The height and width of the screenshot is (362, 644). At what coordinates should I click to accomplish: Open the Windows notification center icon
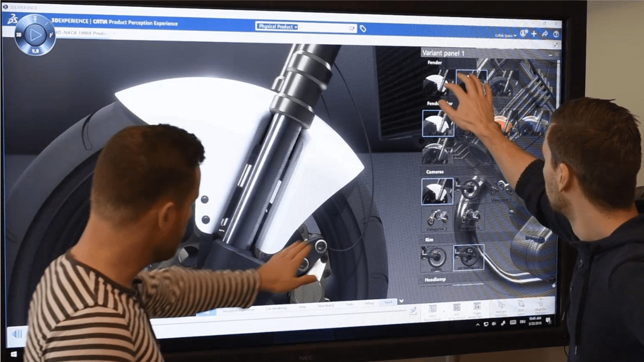tap(548, 321)
